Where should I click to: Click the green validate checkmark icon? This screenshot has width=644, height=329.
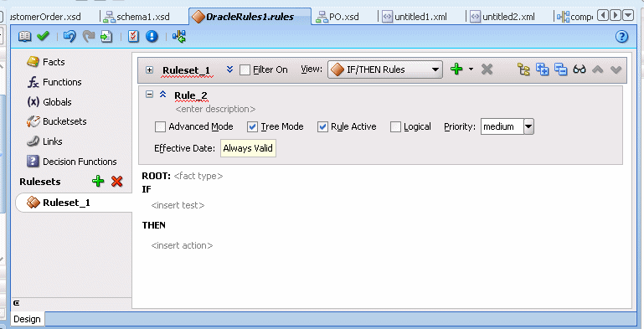coord(43,37)
